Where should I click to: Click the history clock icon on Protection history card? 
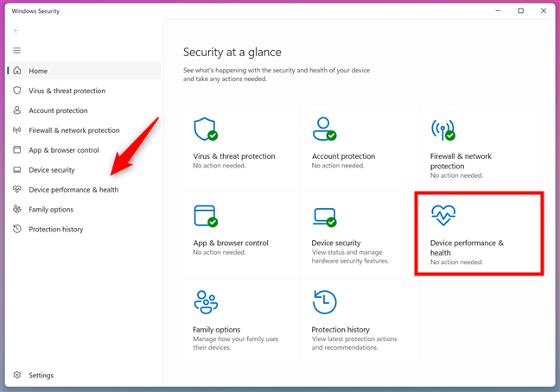tap(324, 302)
